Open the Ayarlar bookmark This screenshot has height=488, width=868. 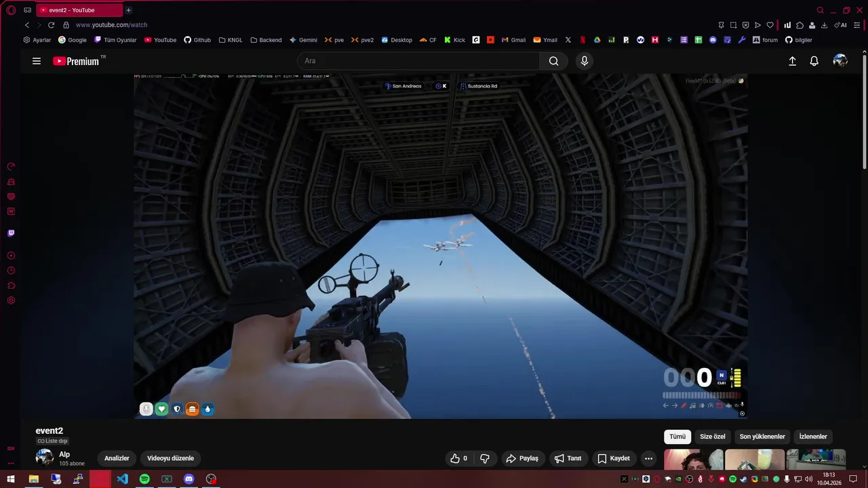tap(37, 40)
